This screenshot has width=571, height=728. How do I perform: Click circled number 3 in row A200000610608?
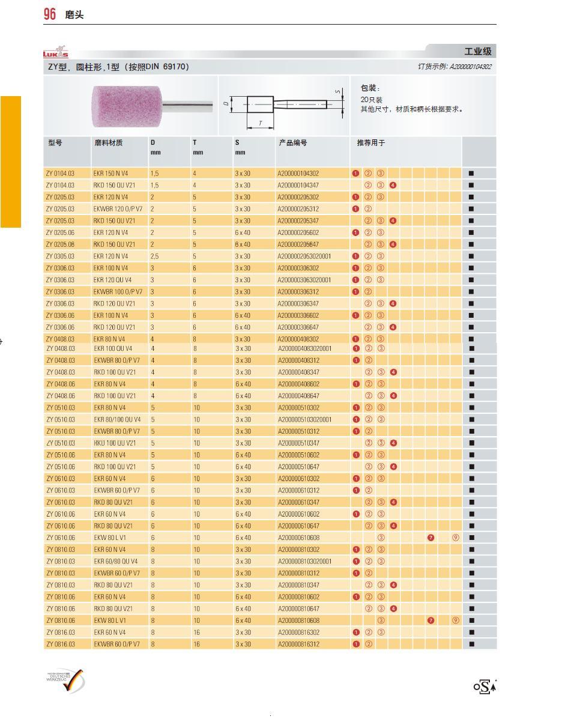(381, 538)
